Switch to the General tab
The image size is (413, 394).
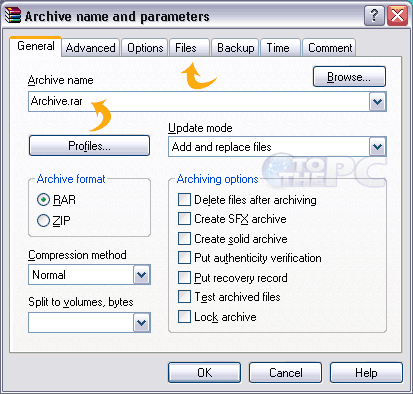36,46
